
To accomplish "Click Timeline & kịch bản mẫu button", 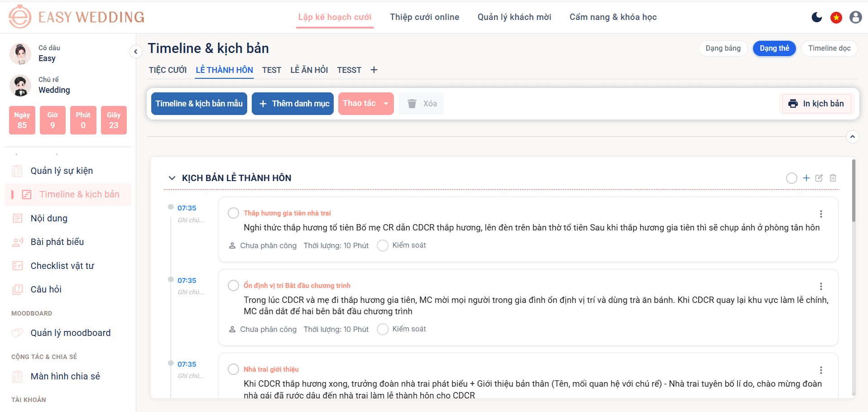I will tap(199, 104).
